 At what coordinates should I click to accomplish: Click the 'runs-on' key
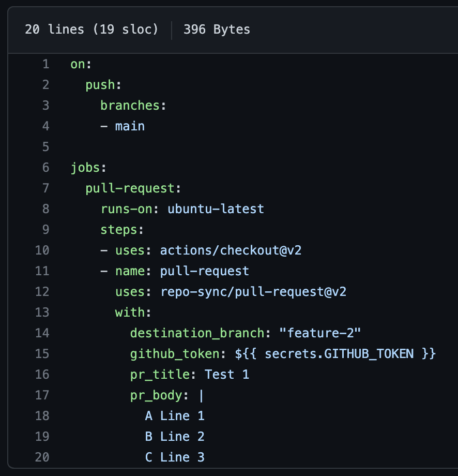click(x=126, y=209)
